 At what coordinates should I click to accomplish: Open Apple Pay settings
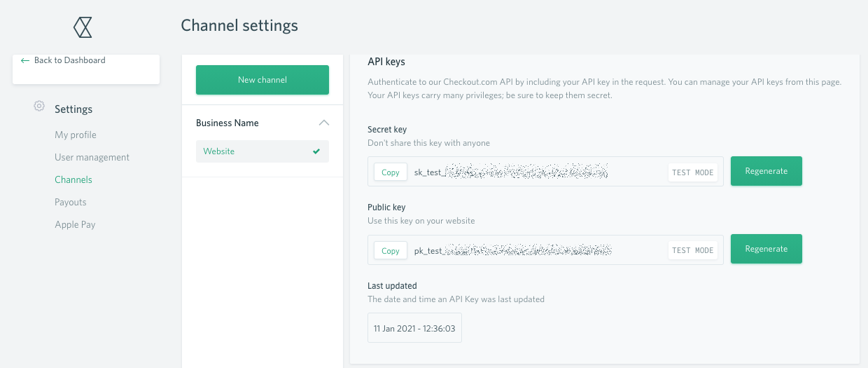[75, 224]
